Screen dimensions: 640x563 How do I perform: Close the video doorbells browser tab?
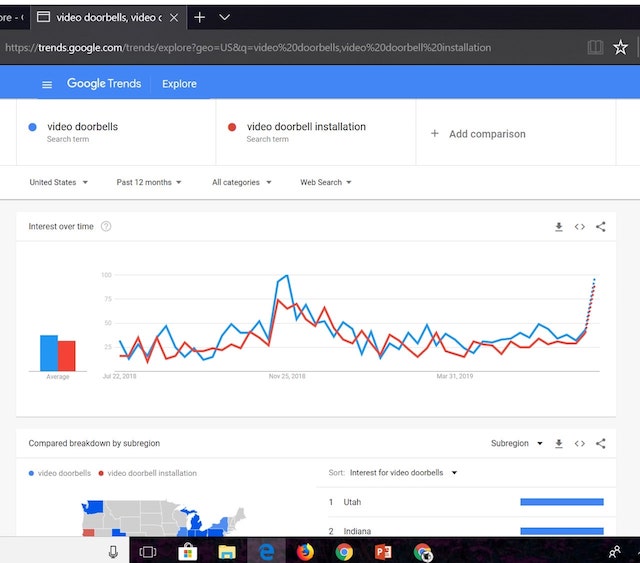tap(174, 18)
